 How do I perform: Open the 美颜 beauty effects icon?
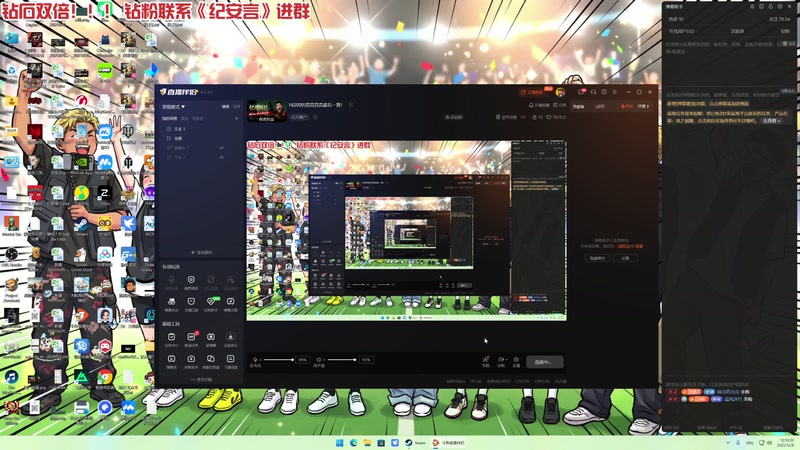(x=486, y=361)
